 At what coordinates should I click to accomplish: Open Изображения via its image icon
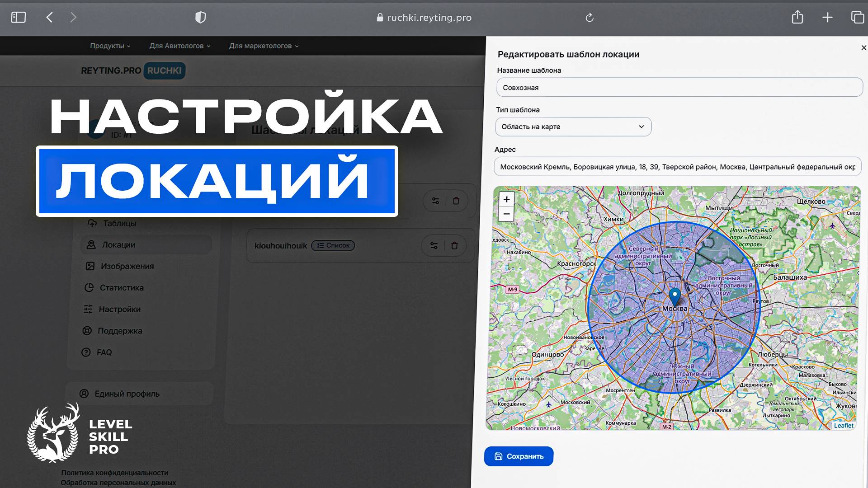(90, 266)
